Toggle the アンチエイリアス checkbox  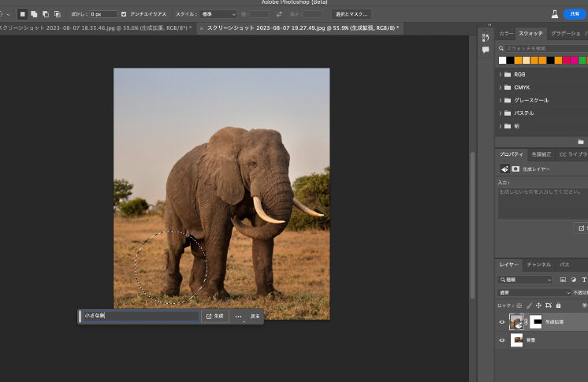[124, 14]
